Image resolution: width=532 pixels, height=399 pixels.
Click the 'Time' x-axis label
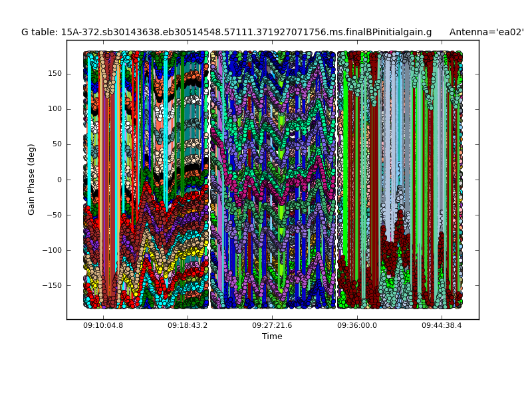[272, 336]
